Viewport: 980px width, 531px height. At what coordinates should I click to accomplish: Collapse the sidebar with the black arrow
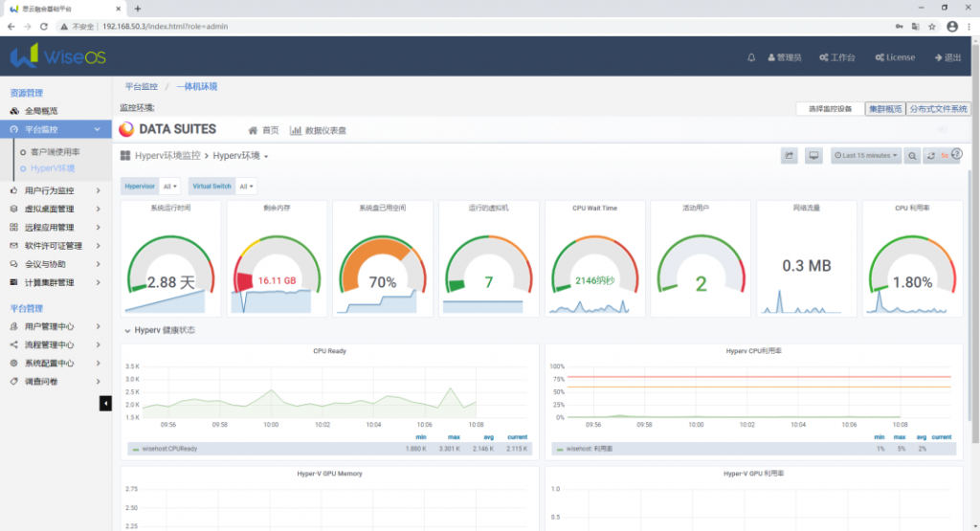(106, 404)
